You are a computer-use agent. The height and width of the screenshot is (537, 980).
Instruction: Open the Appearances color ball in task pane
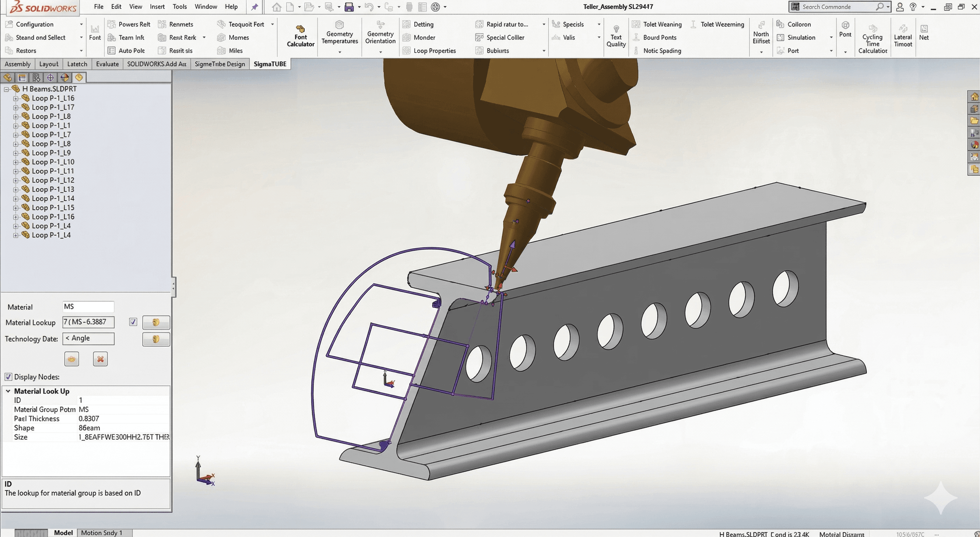[x=974, y=145]
